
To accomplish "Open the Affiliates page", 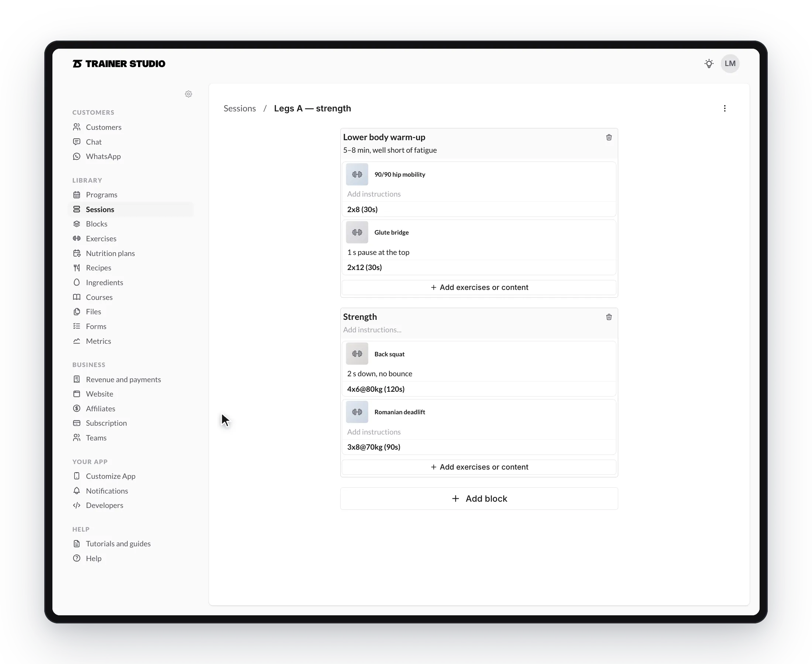I will [x=131, y=408].
